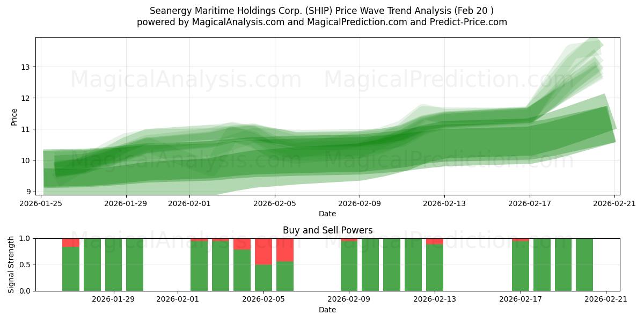The height and width of the screenshot is (322, 644).
Task: Click the '2026-02-05' date tick on the price chart
Action: (x=275, y=203)
